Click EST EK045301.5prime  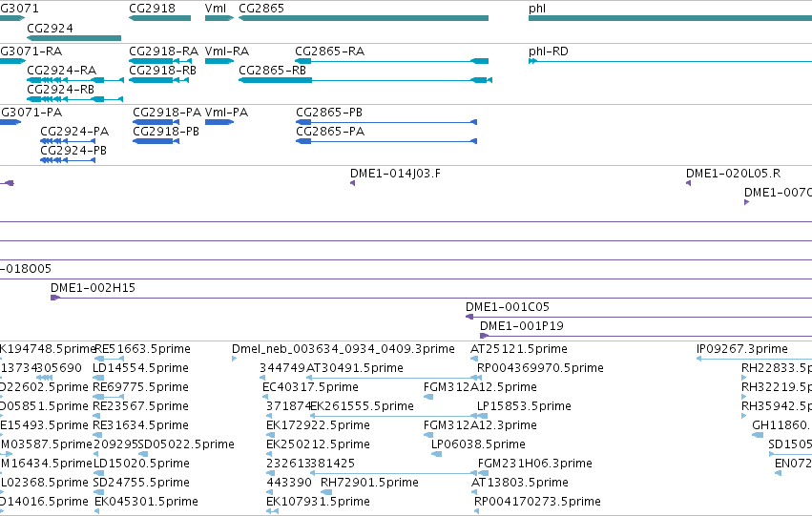[x=96, y=512]
